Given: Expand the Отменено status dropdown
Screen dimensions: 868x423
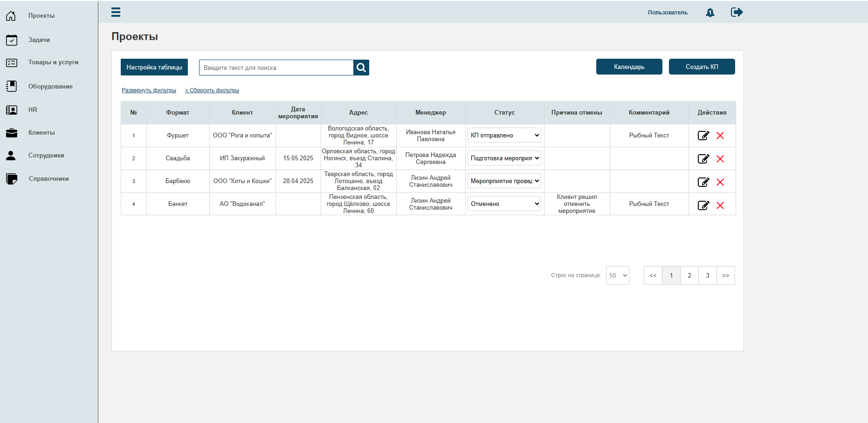Looking at the screenshot, I should pyautogui.click(x=504, y=204).
